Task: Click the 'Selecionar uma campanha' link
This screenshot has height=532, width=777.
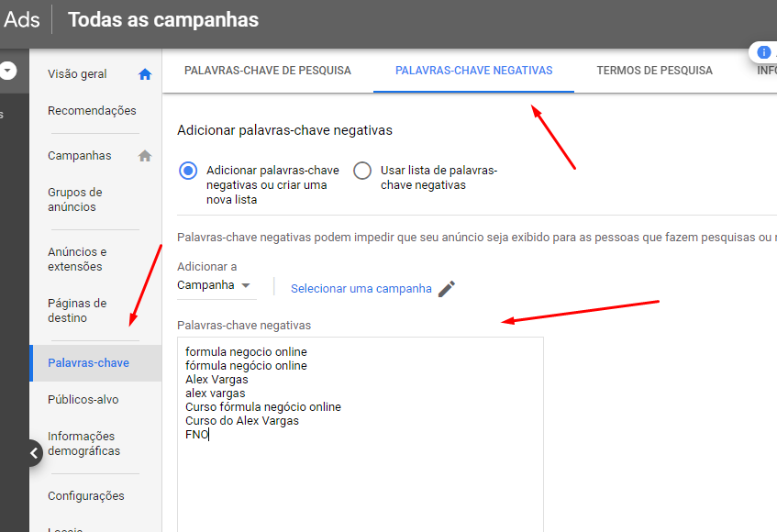Action: tap(361, 289)
